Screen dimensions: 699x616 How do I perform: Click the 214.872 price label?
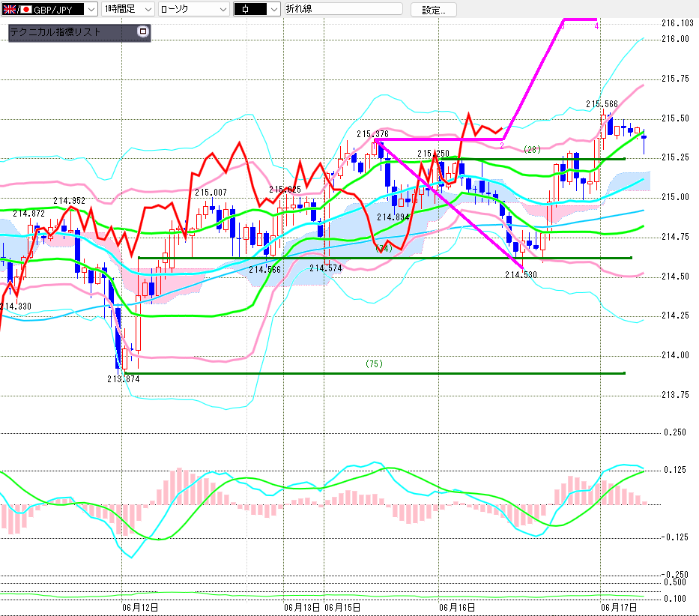coord(29,214)
